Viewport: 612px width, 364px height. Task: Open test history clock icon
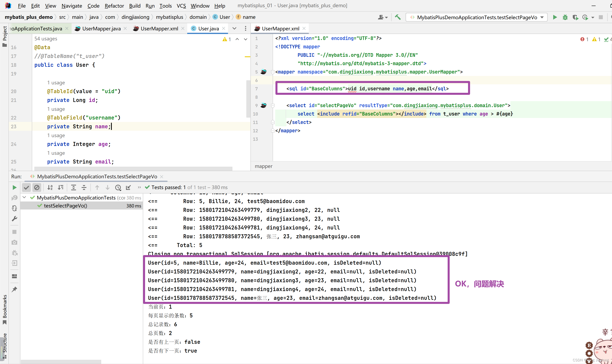[x=118, y=187]
